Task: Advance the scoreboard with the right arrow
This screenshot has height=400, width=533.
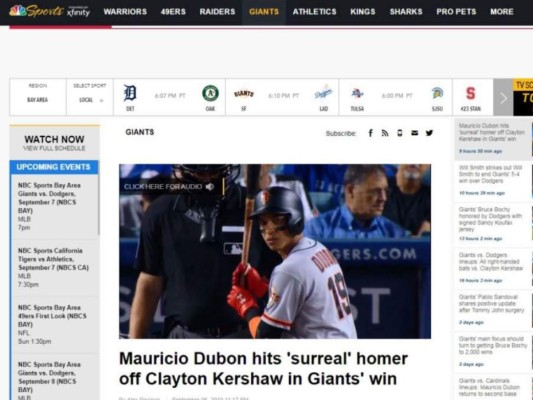Action: click(x=503, y=98)
